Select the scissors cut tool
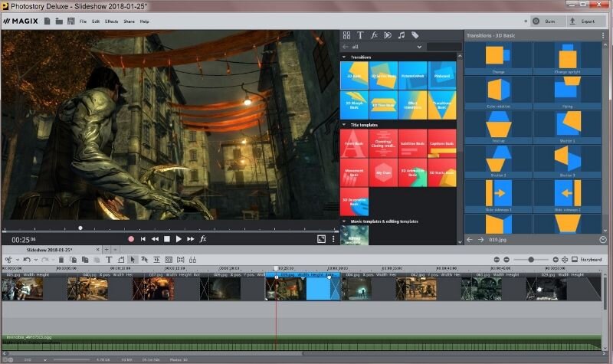 point(8,260)
